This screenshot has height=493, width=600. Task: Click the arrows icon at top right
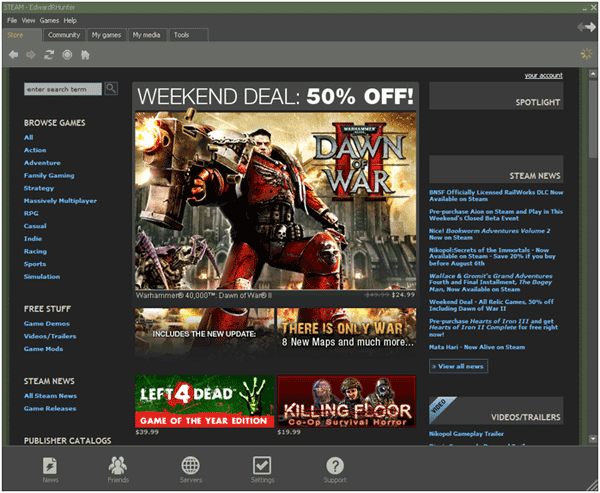point(586,27)
